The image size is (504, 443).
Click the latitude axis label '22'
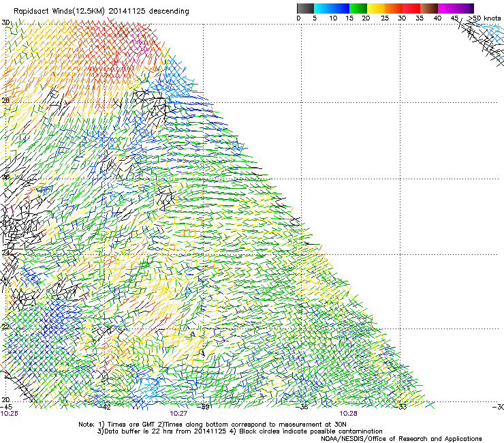pos(5,327)
